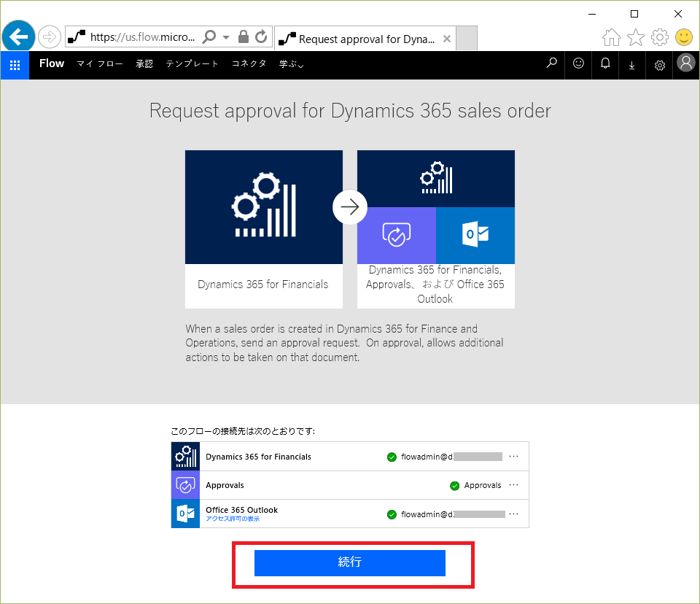
Task: Click the browser back arrow button
Action: pos(19,36)
